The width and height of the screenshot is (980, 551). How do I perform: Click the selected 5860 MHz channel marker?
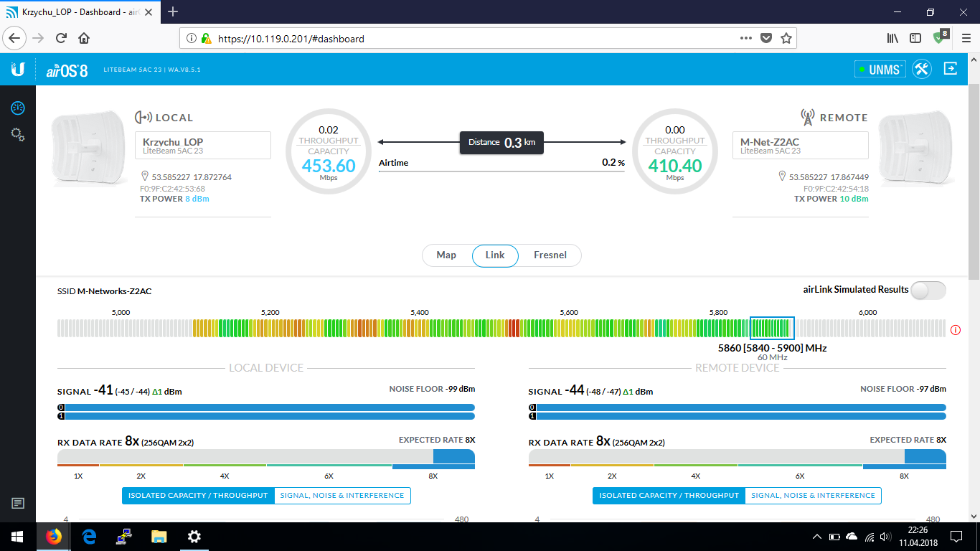coord(772,328)
